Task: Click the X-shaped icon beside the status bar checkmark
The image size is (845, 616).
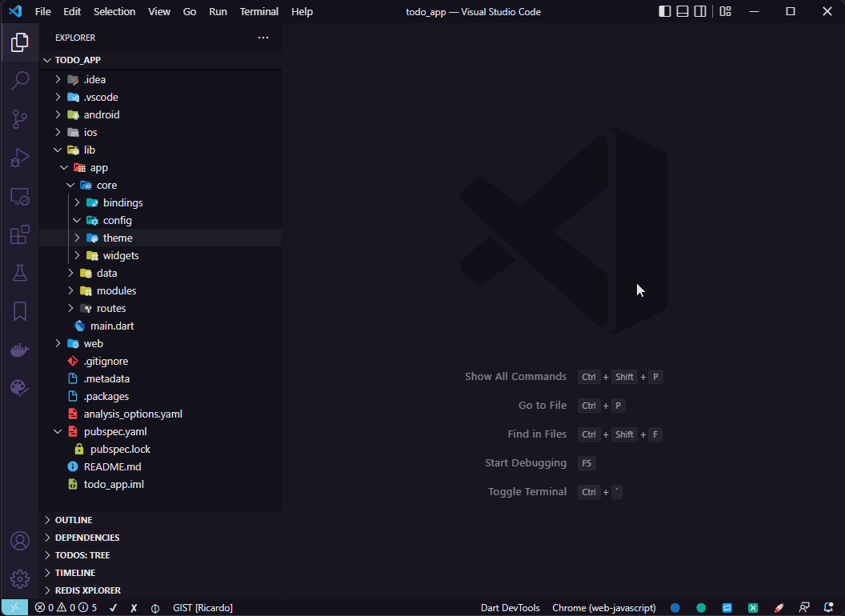Action: 134,607
